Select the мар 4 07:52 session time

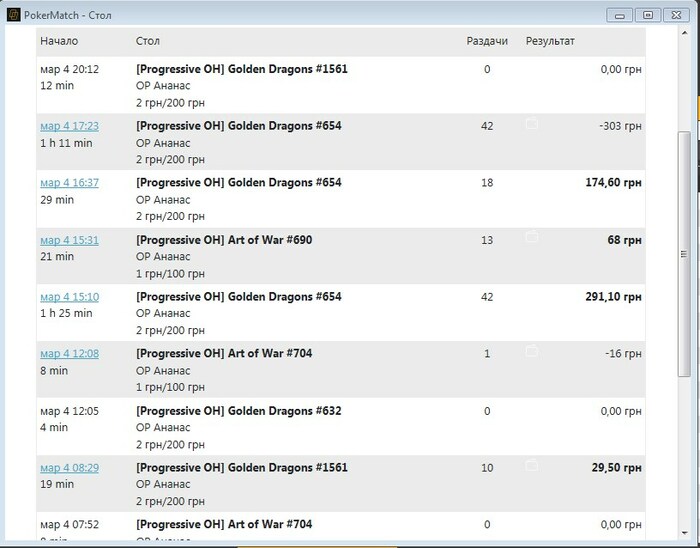pos(70,524)
